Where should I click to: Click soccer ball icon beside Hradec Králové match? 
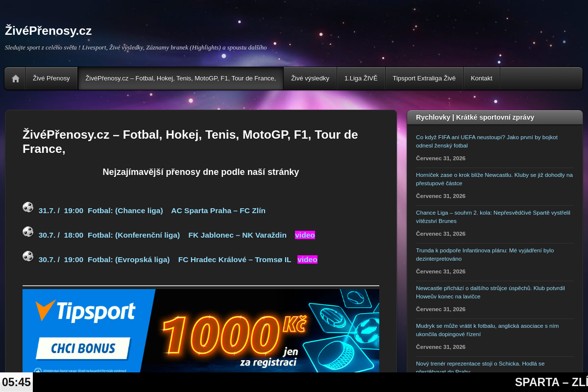28,256
